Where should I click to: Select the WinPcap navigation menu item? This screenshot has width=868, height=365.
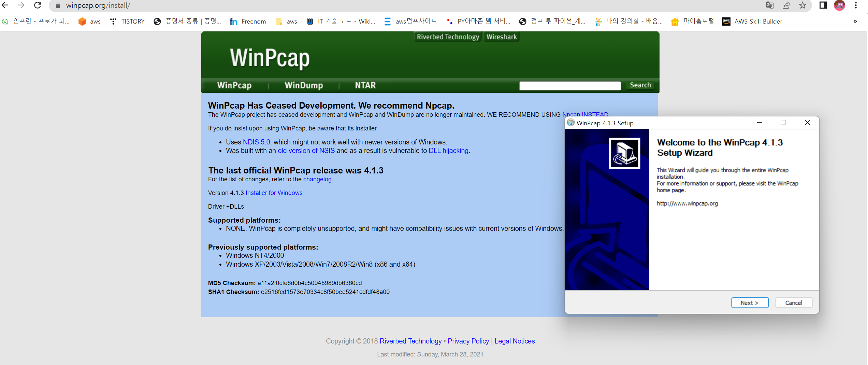[x=234, y=85]
